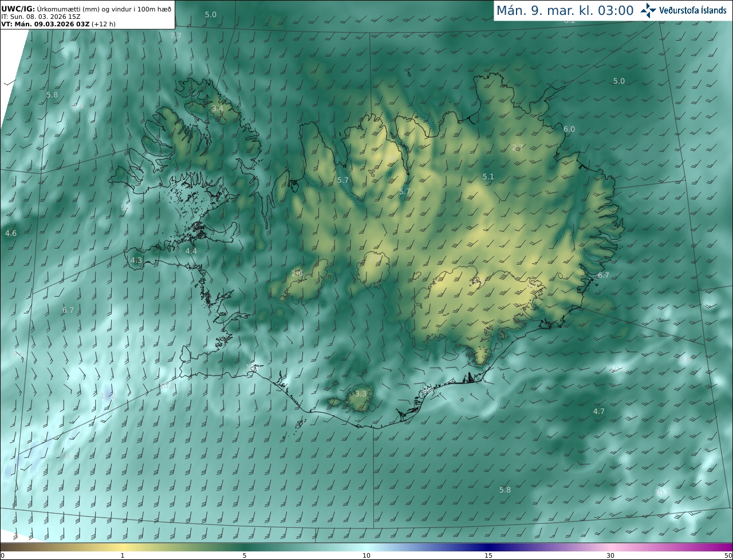The width and height of the screenshot is (733, 560).
Task: Click the 'IT: Sun. 08. 03. 2026 15Z' line
Action: point(41,17)
